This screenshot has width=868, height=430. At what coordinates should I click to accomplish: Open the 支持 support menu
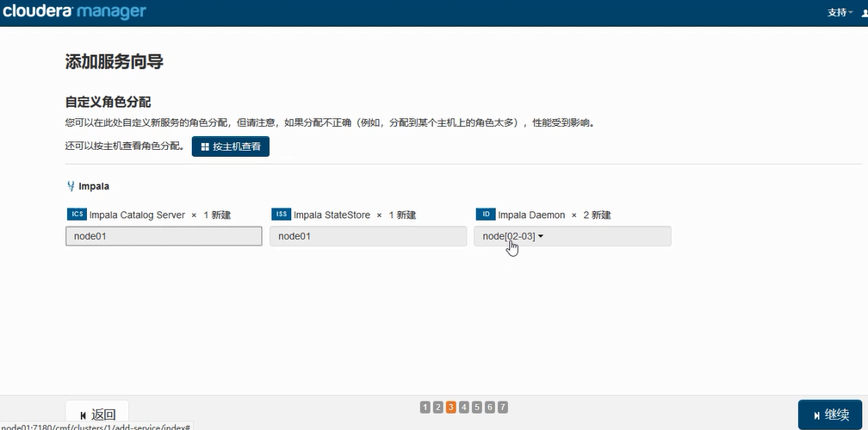point(840,12)
